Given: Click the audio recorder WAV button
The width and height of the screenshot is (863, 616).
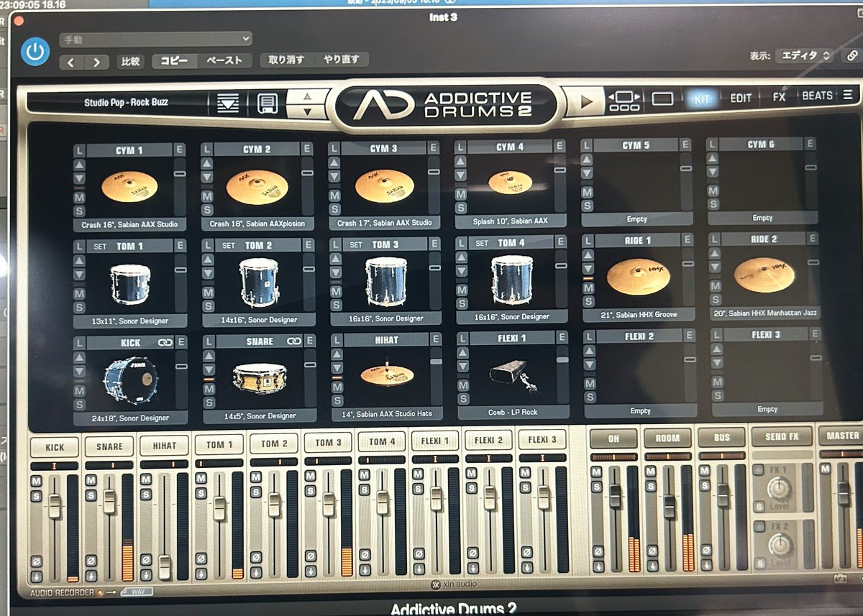Looking at the screenshot, I should pos(136,592).
